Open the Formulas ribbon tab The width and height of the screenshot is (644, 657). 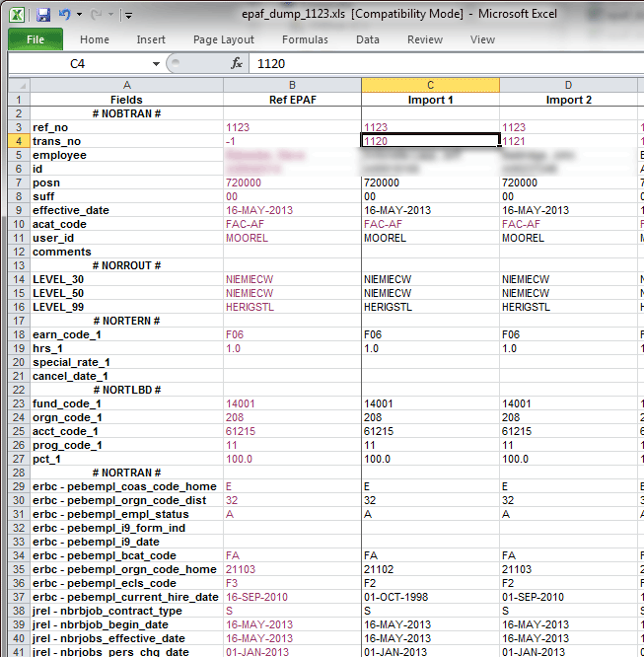point(306,39)
